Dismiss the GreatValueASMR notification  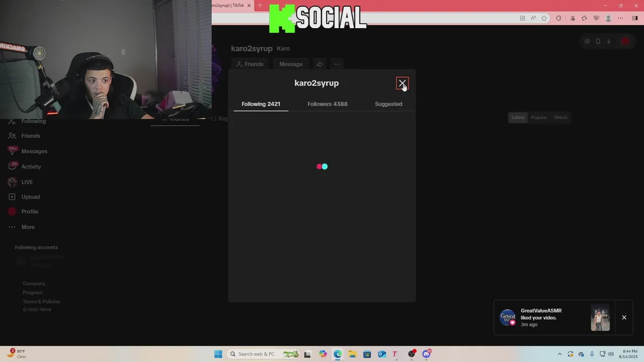tap(624, 318)
